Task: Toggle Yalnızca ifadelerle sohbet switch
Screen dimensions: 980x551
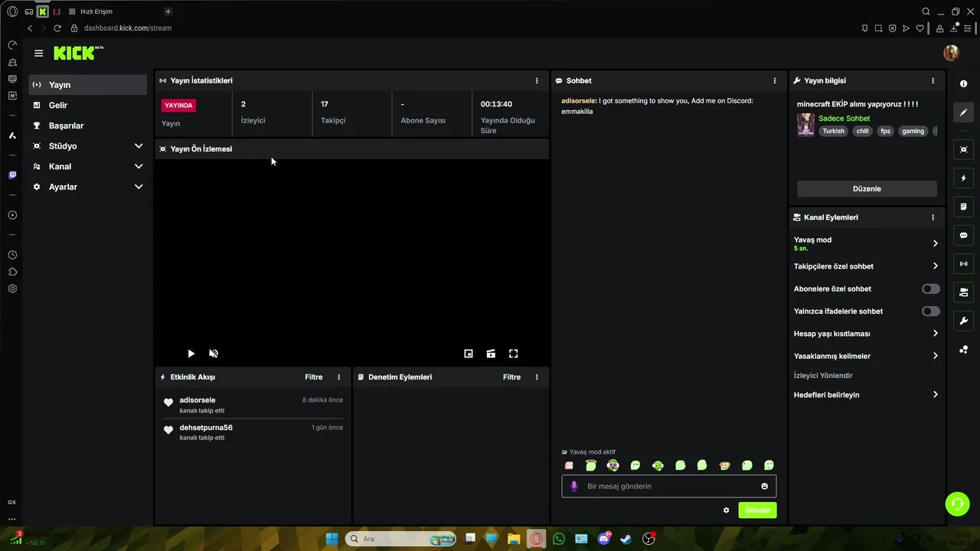Action: [930, 311]
